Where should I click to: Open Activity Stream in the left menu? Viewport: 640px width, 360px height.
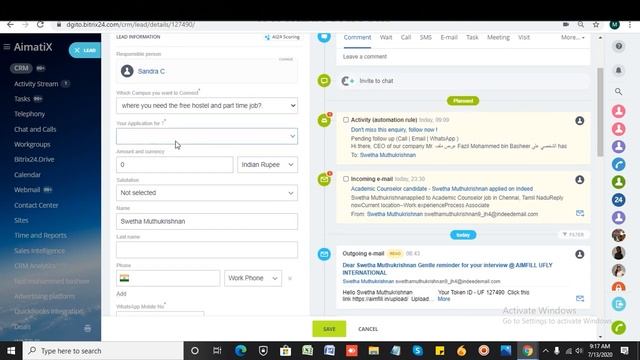[36, 84]
